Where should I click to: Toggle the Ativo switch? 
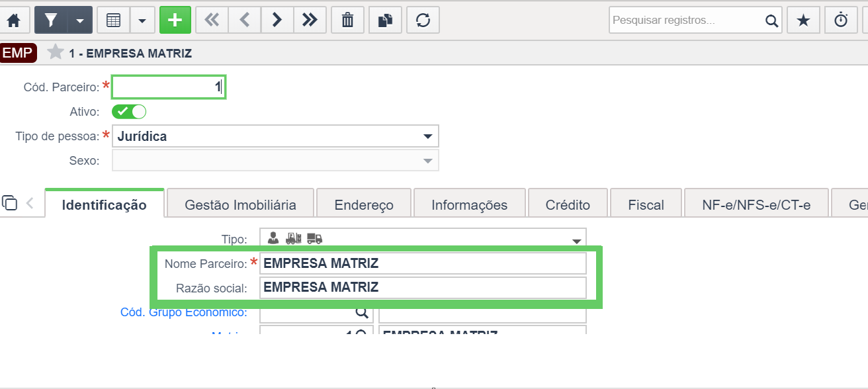click(x=129, y=112)
